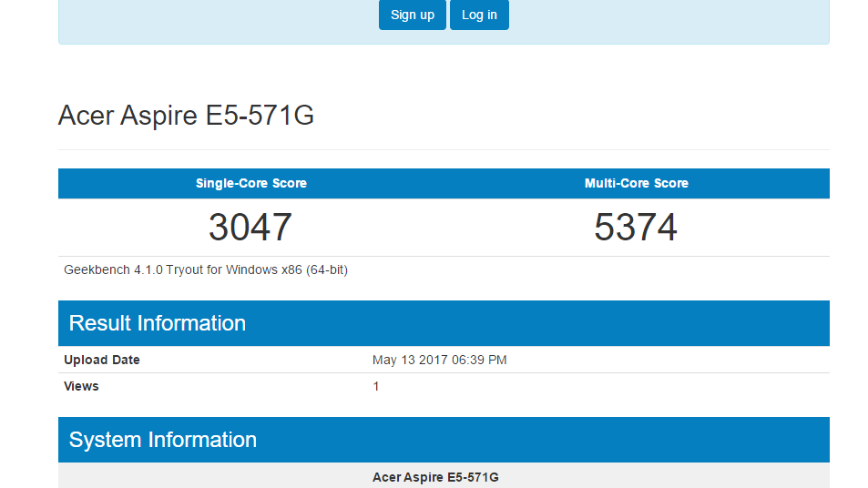Open the Log in button

[x=479, y=15]
